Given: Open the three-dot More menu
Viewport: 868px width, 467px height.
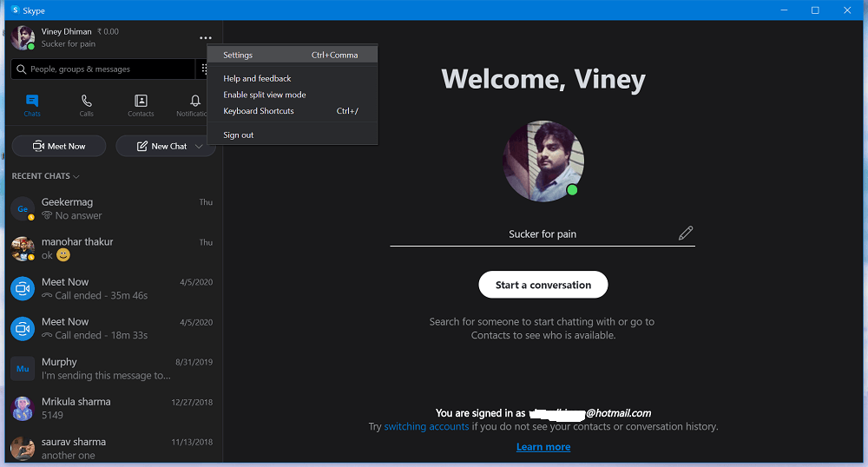Looking at the screenshot, I should click(206, 38).
